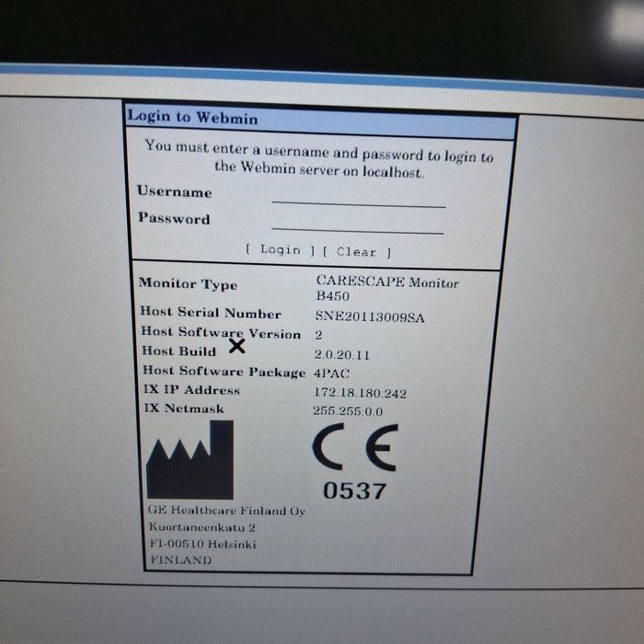
Task: Click the package value '4PAC'
Action: pyautogui.click(x=331, y=374)
